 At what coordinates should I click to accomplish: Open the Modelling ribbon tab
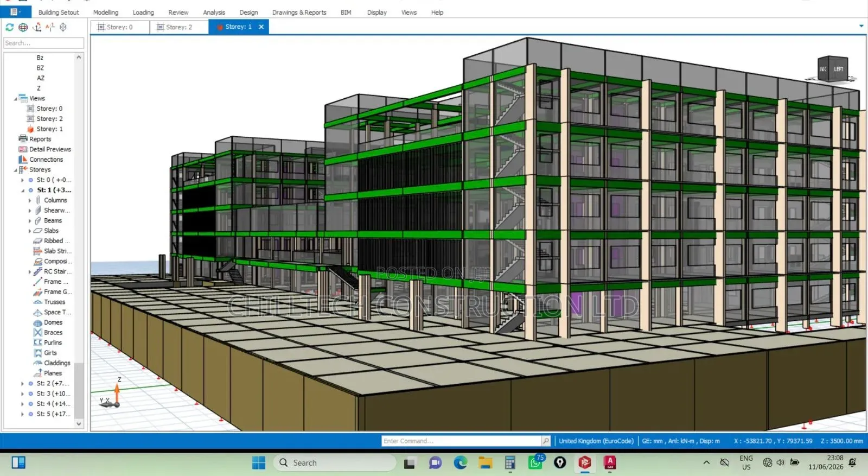(106, 12)
